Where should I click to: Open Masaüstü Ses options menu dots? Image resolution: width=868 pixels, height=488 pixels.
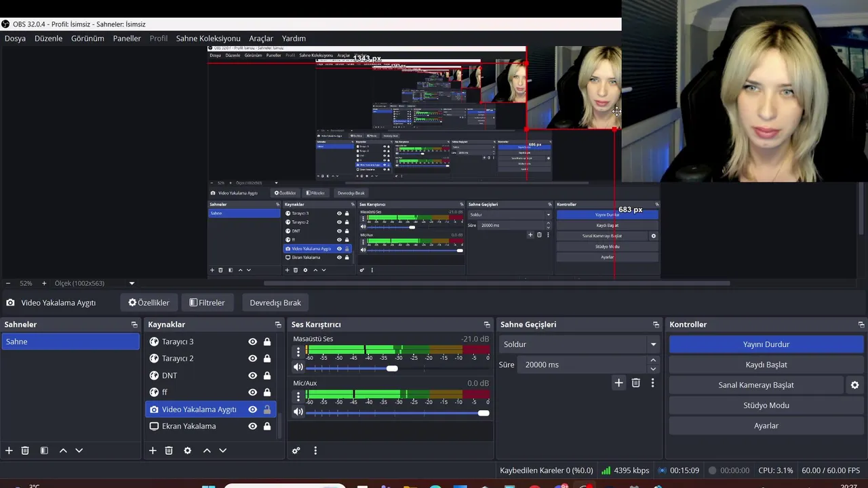298,352
